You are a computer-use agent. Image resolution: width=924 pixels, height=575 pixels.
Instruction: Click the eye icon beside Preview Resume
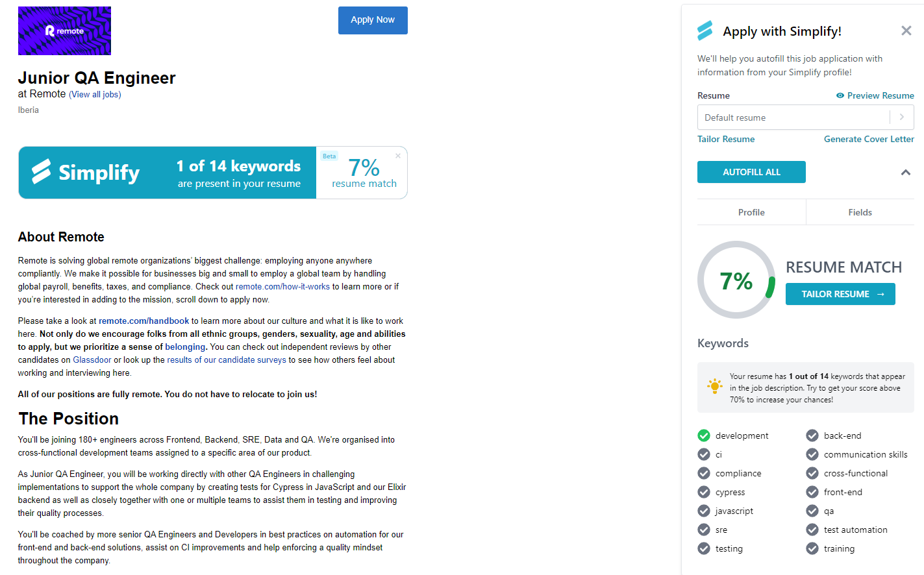[842, 95]
